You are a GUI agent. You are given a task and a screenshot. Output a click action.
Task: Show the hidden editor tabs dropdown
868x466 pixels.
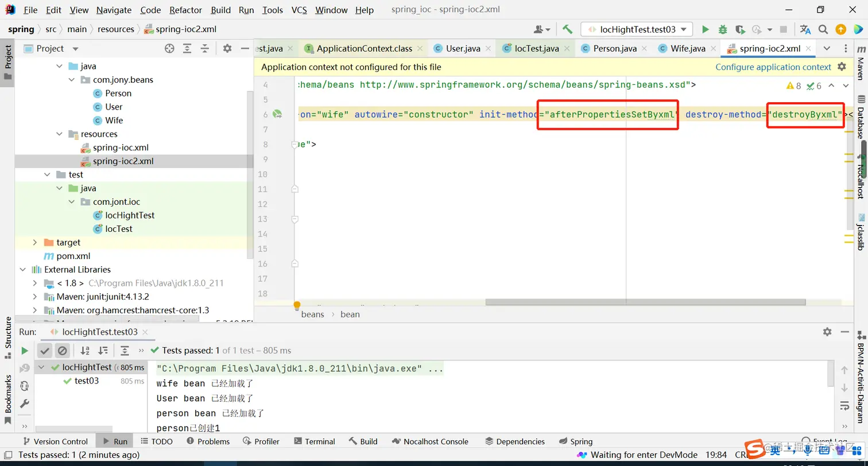tap(827, 49)
